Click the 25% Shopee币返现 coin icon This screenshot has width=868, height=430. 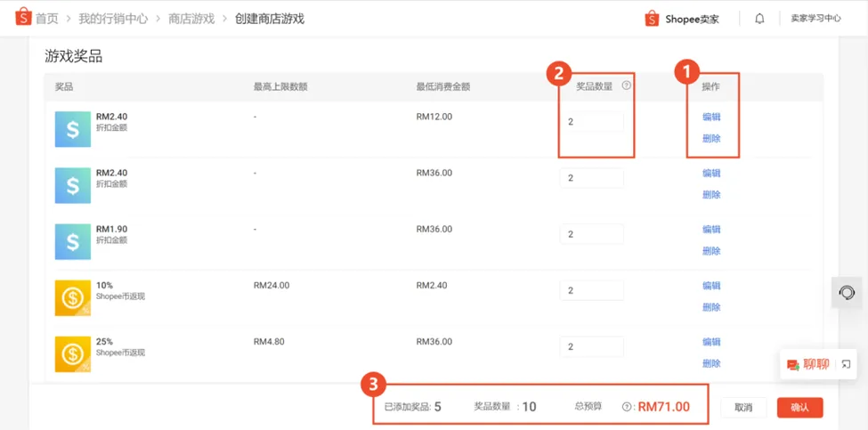point(72,354)
